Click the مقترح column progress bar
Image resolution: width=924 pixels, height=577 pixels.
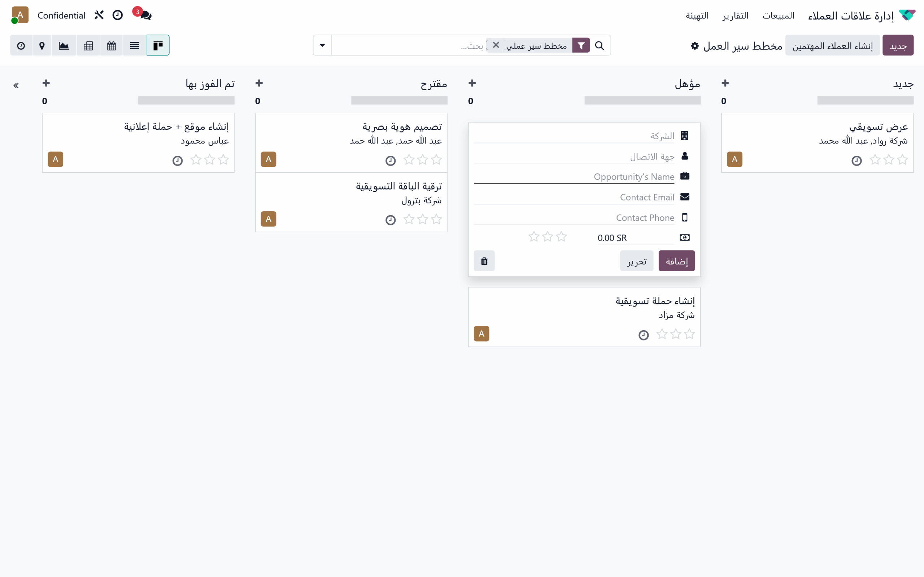point(399,100)
